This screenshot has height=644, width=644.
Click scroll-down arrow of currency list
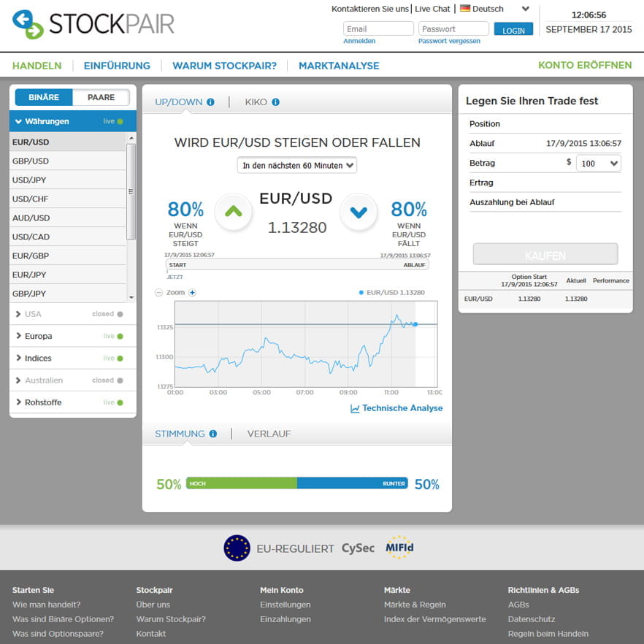tap(131, 297)
